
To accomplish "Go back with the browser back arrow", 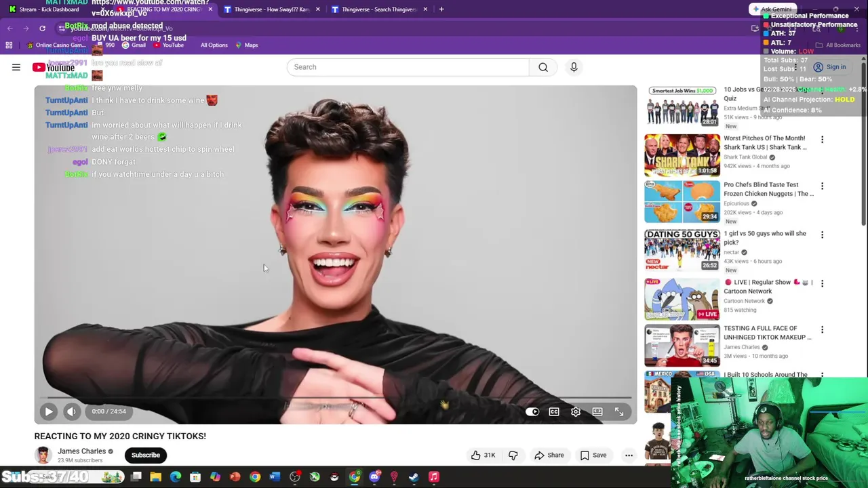I will 9,28.
